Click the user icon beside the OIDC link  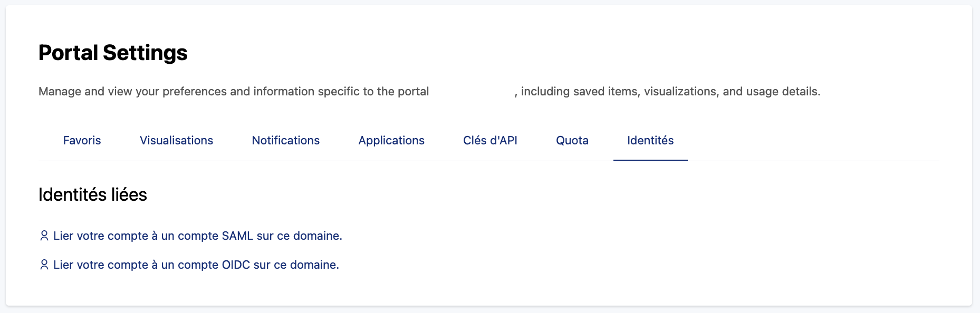click(44, 265)
